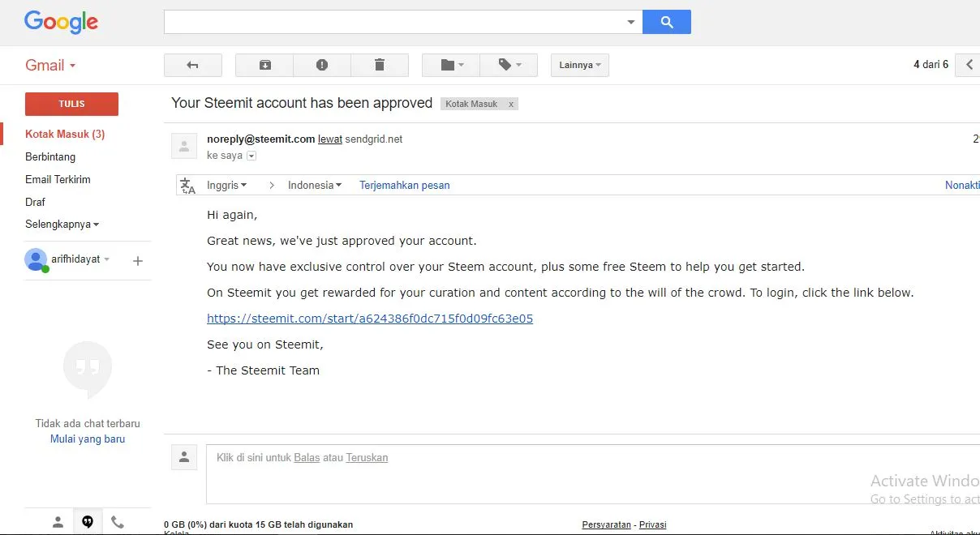This screenshot has width=980, height=535.
Task: Archive this email with the archive icon
Action: pos(264,65)
